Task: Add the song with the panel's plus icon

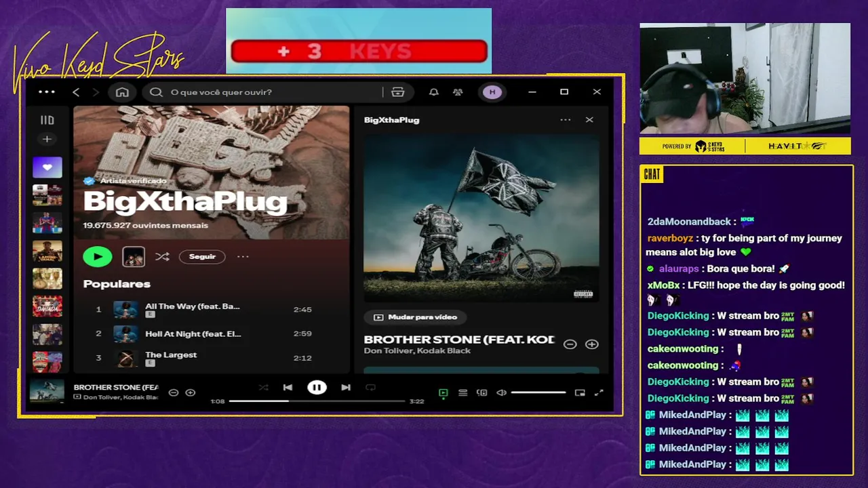Action: tap(592, 344)
